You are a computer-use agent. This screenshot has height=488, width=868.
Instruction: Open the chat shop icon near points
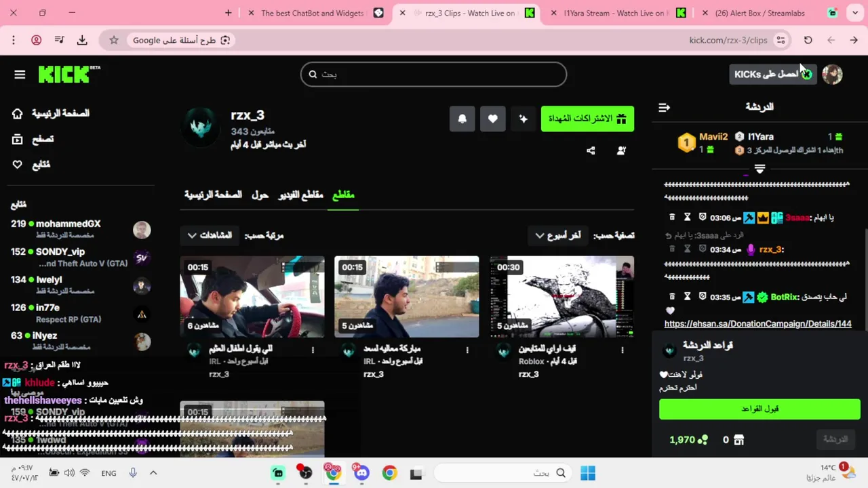point(739,440)
